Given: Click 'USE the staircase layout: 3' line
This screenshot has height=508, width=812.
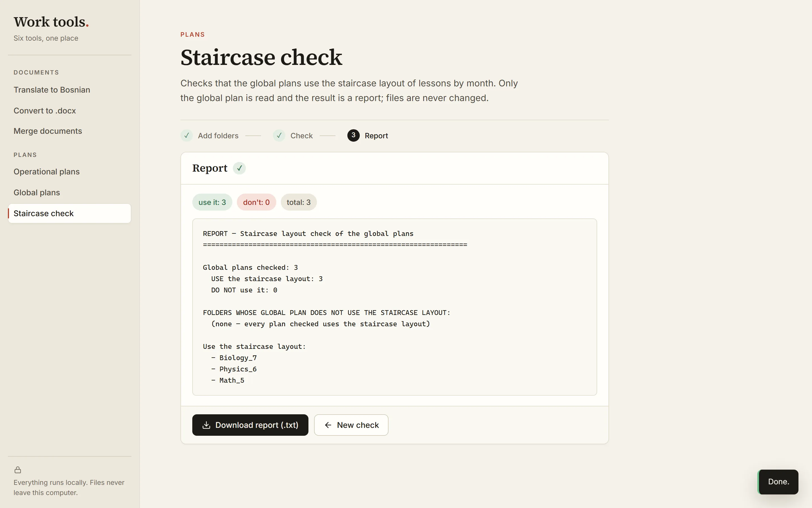Looking at the screenshot, I should click(267, 279).
